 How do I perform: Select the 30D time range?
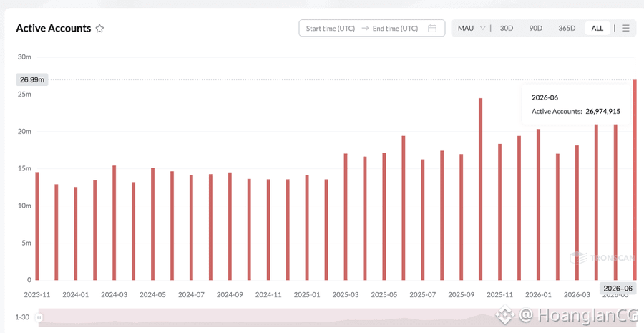point(507,28)
